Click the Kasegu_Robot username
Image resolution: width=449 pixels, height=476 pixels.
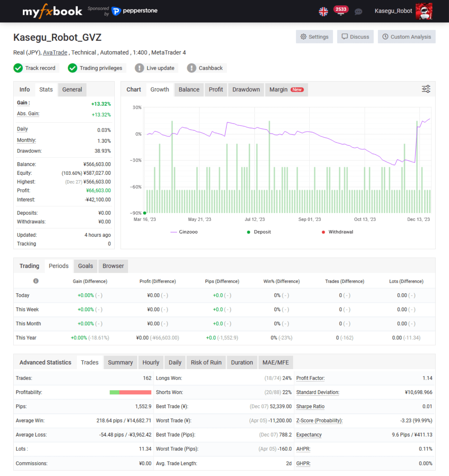point(393,11)
